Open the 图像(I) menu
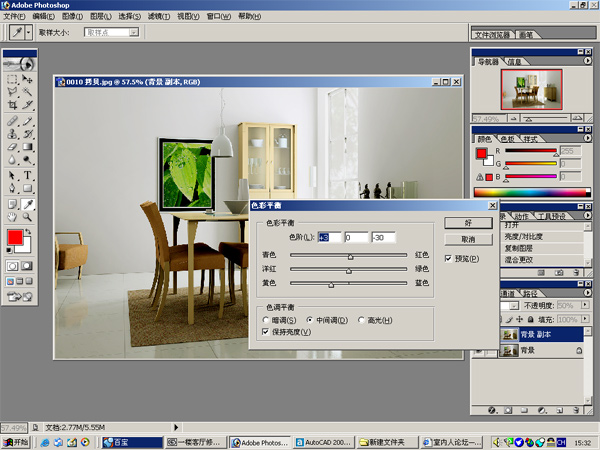This screenshot has height=450, width=600. [x=72, y=16]
